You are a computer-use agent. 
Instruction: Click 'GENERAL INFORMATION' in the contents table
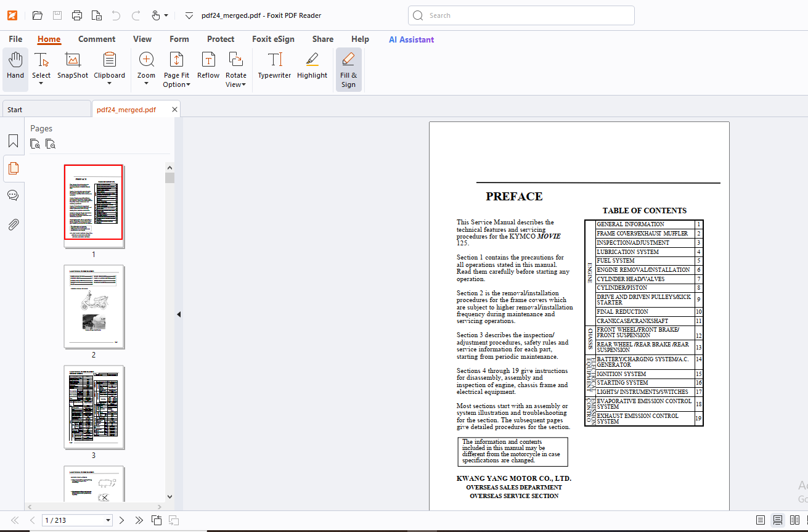click(630, 224)
